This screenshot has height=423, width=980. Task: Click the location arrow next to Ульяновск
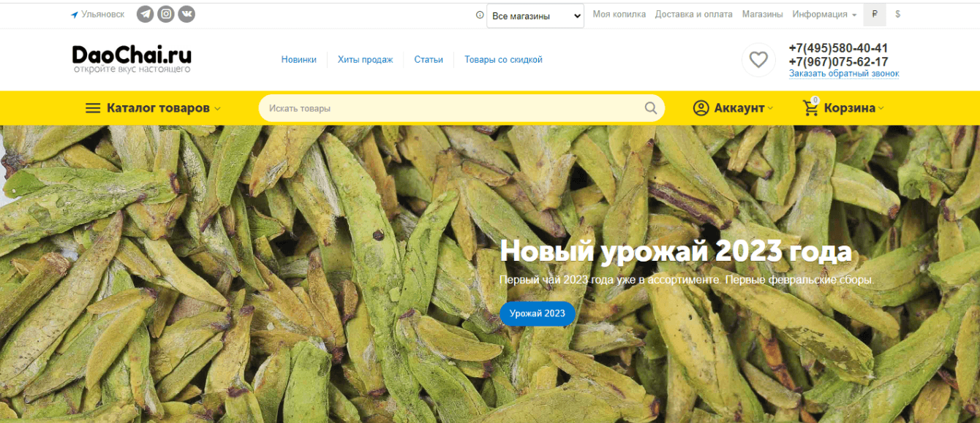(75, 15)
